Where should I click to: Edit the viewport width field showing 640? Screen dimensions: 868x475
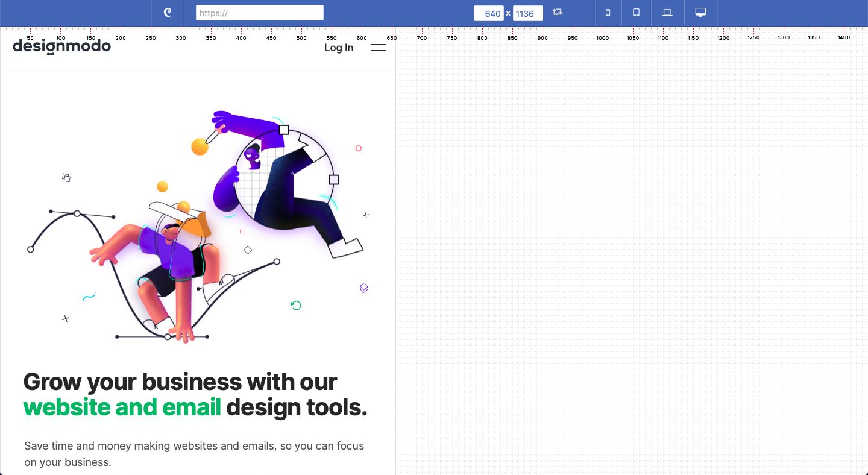coord(489,13)
